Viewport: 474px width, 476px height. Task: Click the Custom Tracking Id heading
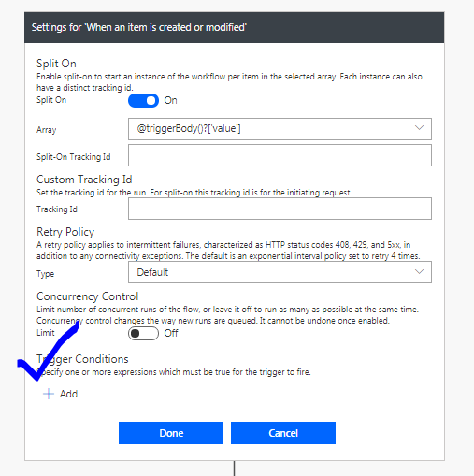(x=84, y=180)
